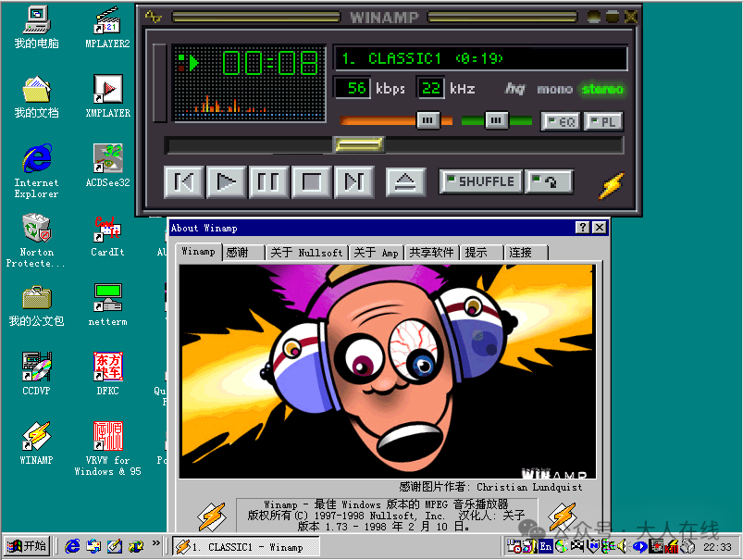Toggle the EQ equalizer window
The height and width of the screenshot is (560, 743).
(x=561, y=122)
